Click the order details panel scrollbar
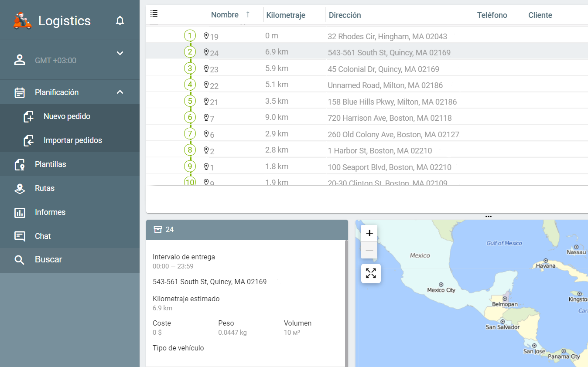588x367 pixels. 346,303
